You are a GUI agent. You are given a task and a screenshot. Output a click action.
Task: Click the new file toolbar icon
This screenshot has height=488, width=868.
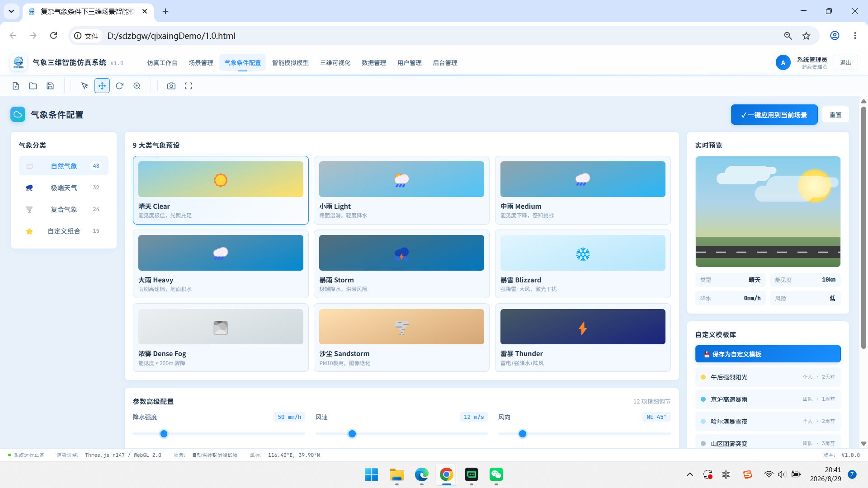tap(16, 86)
